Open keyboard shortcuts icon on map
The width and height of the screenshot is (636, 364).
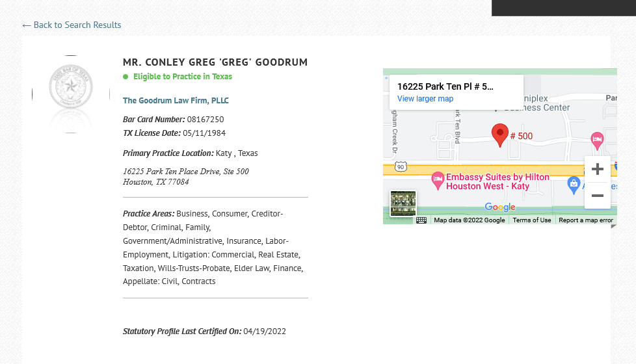click(x=421, y=220)
